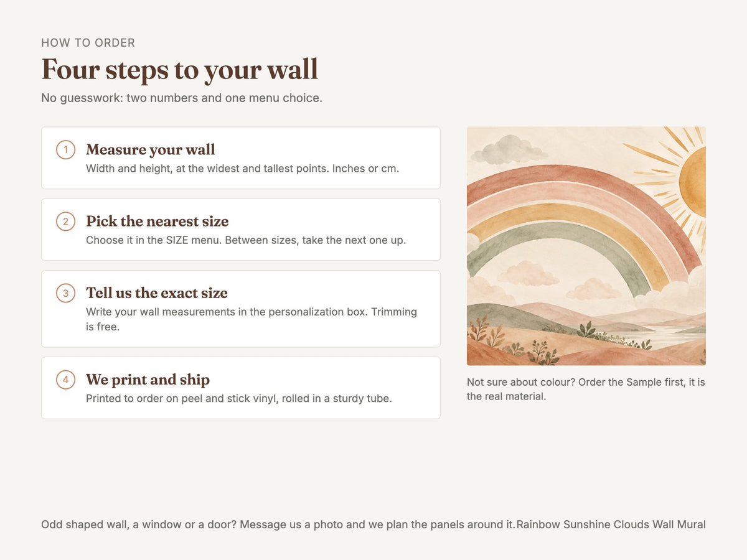Click the We print and ship heading
The image size is (747, 560).
[x=148, y=379]
